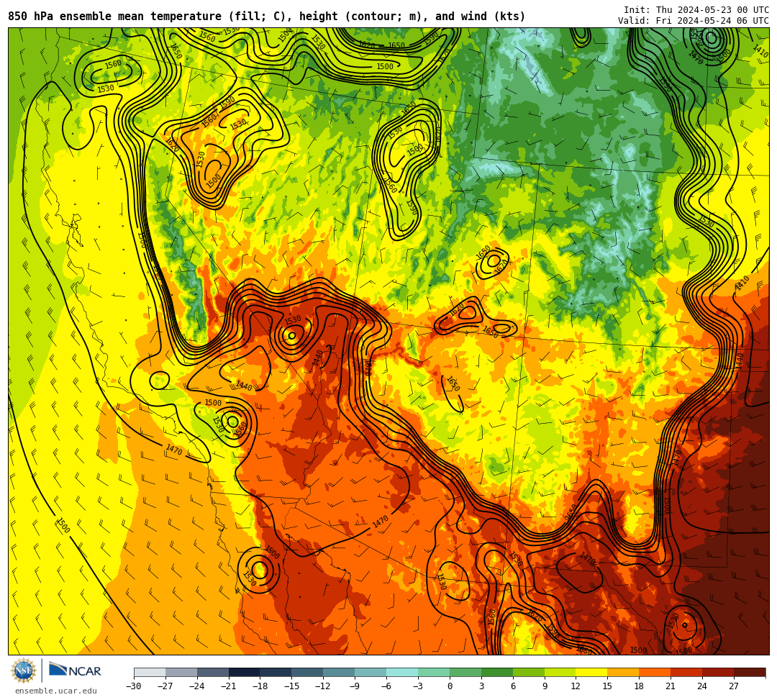777x700 pixels.
Task: Click the 0 colorbar tick label
Action: tap(450, 686)
